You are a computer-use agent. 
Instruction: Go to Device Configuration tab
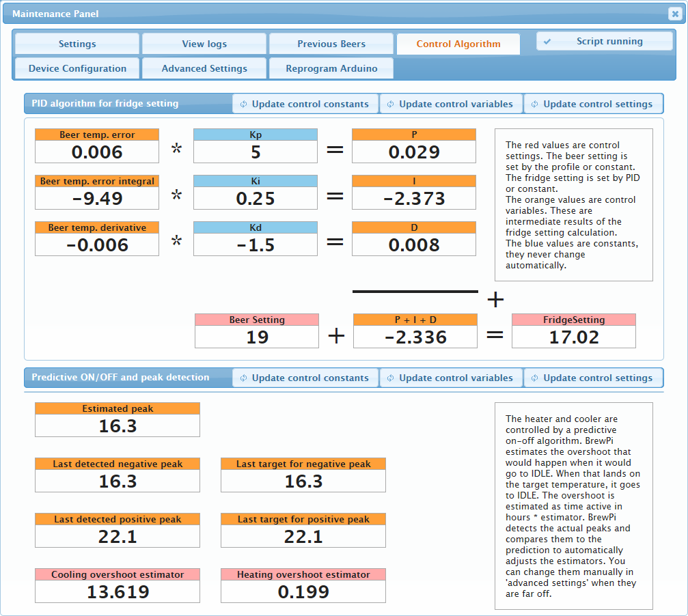77,68
